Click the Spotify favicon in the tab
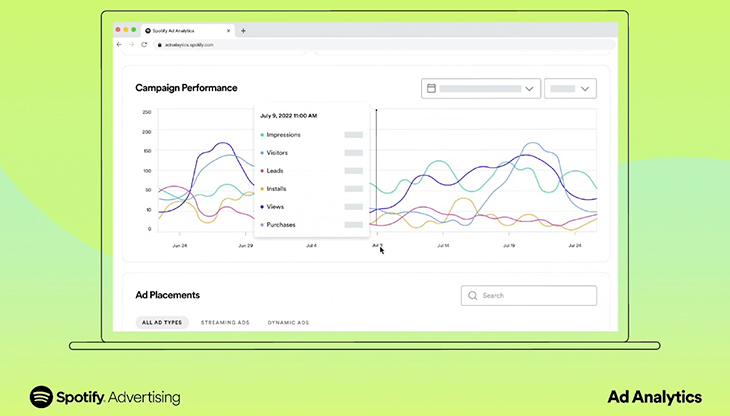The width and height of the screenshot is (730, 416). [148, 31]
